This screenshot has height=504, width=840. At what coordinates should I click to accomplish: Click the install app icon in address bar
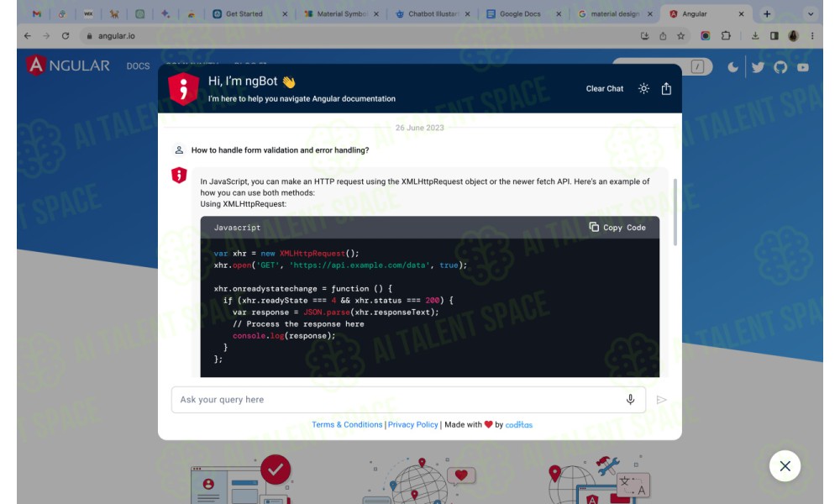[644, 36]
